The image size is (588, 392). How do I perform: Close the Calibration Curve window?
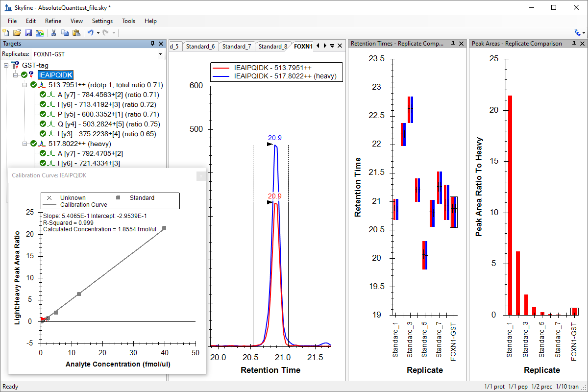[x=201, y=176]
